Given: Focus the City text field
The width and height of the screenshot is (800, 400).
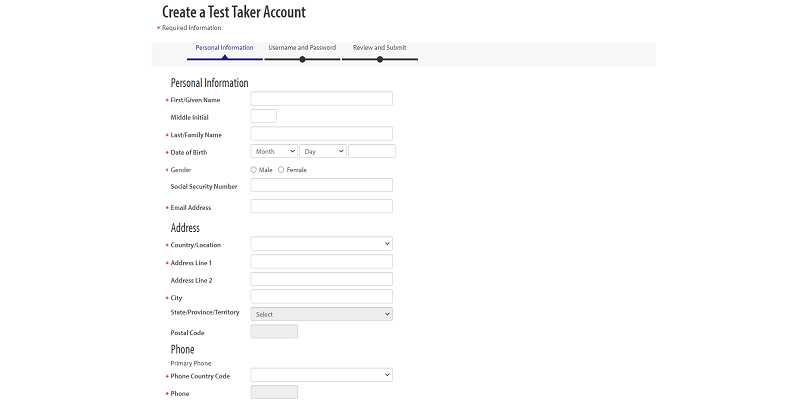Looking at the screenshot, I should pyautogui.click(x=321, y=297).
